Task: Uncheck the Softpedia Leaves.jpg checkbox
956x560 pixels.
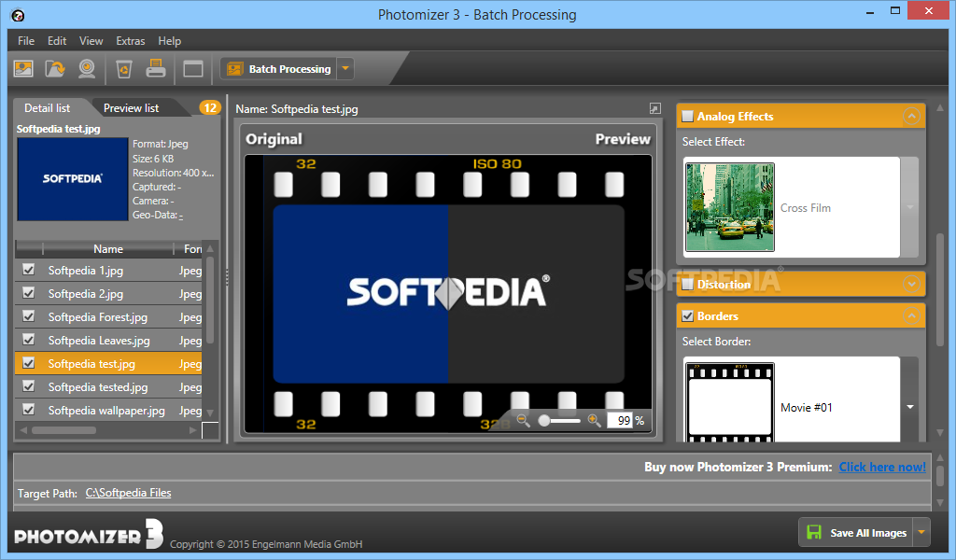Action: (29, 340)
